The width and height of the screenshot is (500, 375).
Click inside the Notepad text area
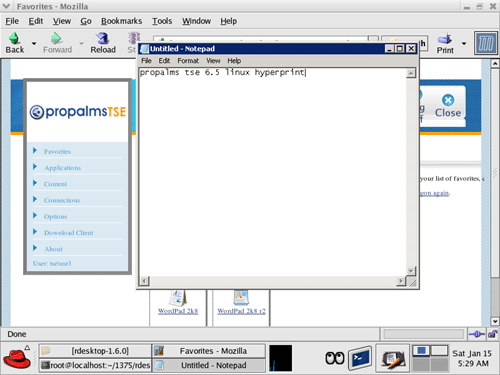[x=273, y=173]
